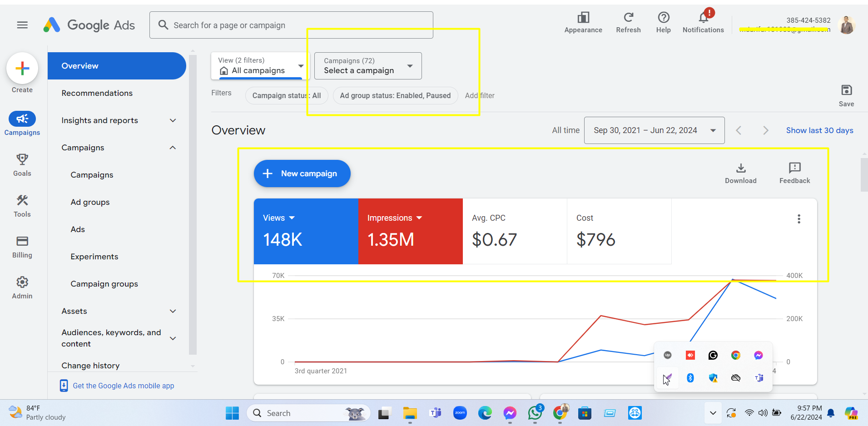Screen dimensions: 868x426
Task: Open Appearance settings
Action: [x=583, y=23]
